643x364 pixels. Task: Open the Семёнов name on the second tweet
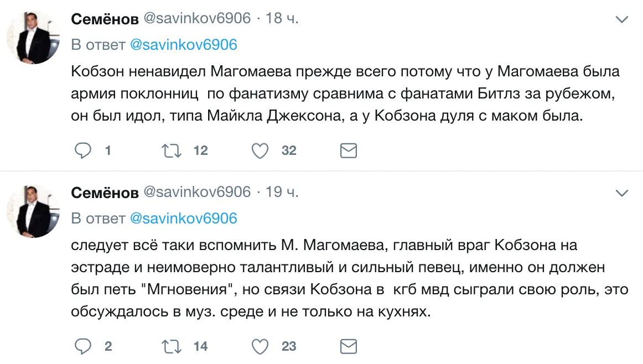point(105,193)
